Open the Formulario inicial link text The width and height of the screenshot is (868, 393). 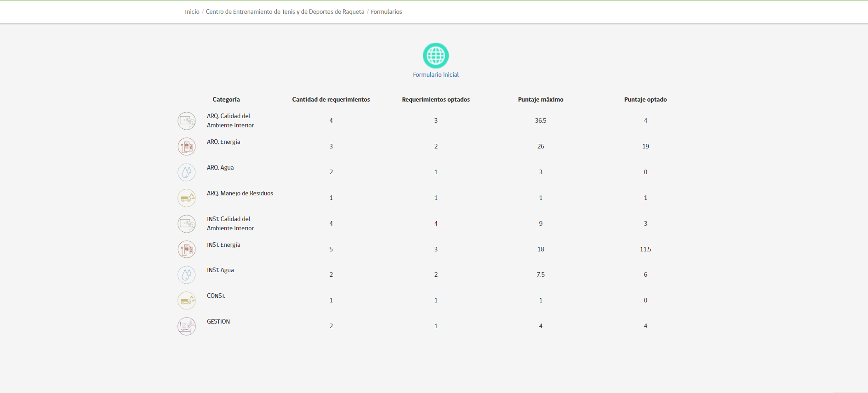pyautogui.click(x=436, y=74)
